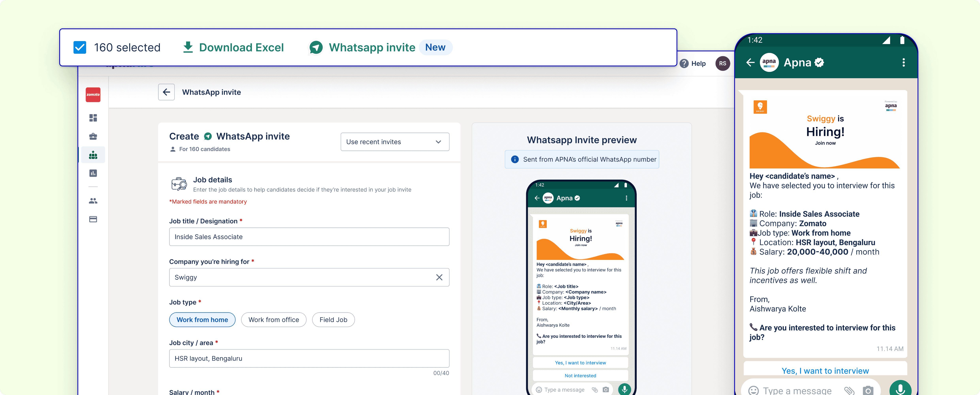Open the RS user avatar menu

722,63
